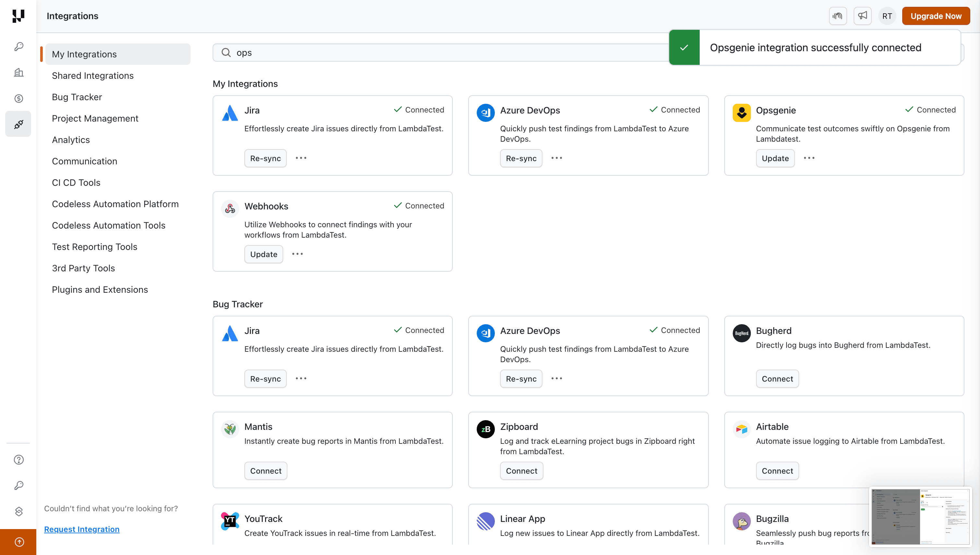Open the RT user avatar menu
The width and height of the screenshot is (980, 555).
click(x=887, y=16)
